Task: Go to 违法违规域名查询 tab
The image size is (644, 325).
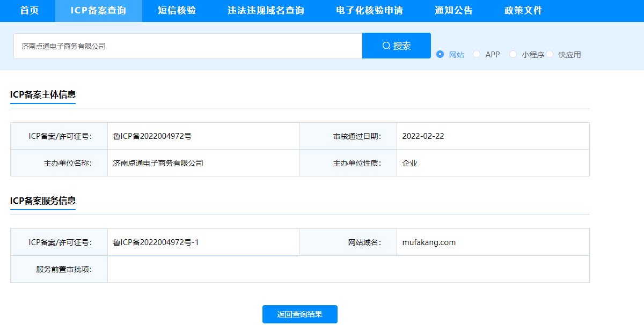Action: [266, 11]
